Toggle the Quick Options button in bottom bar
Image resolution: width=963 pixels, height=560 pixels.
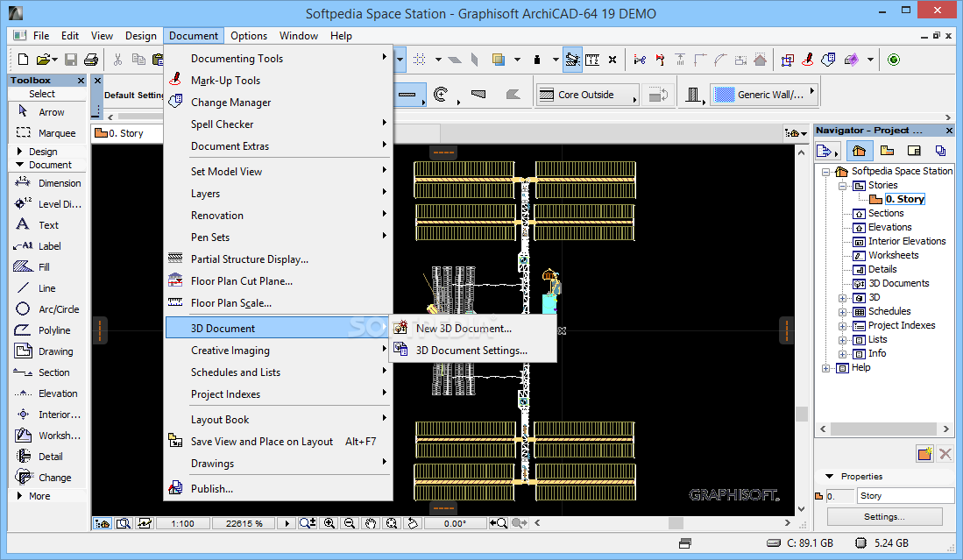click(x=103, y=523)
